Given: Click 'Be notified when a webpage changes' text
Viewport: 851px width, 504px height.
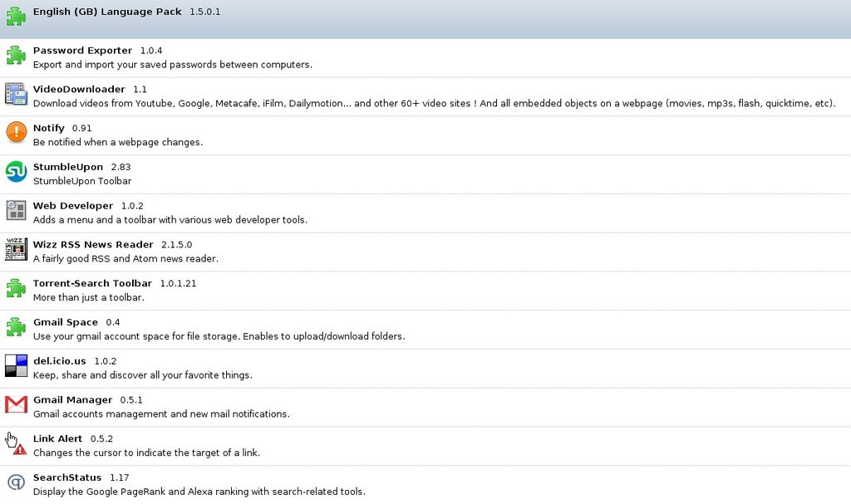Looking at the screenshot, I should [x=118, y=142].
